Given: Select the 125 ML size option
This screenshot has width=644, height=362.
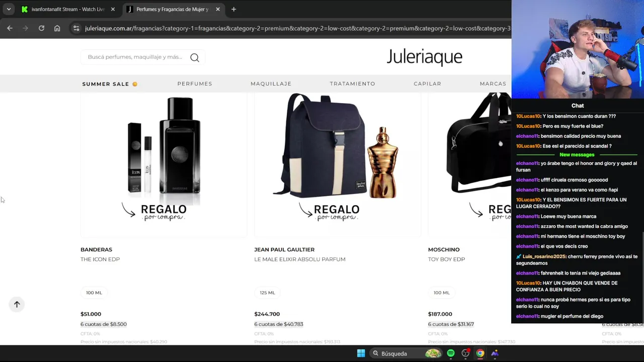Looking at the screenshot, I should pyautogui.click(x=268, y=293).
